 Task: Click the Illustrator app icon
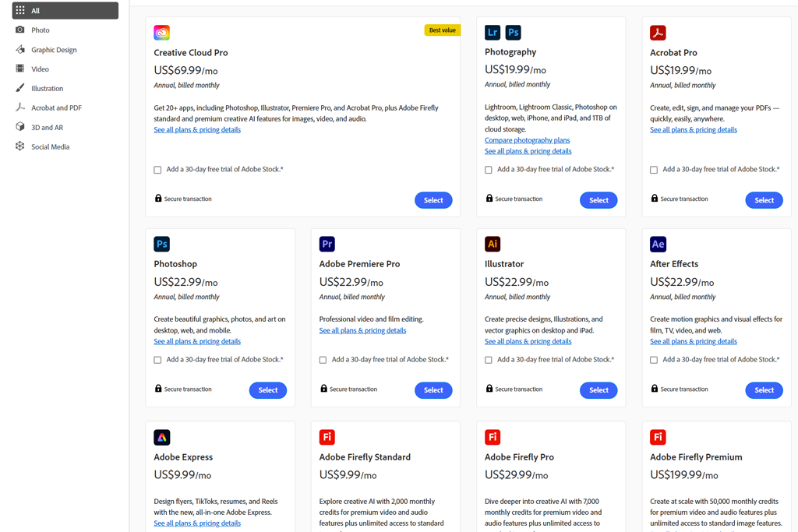coord(493,244)
